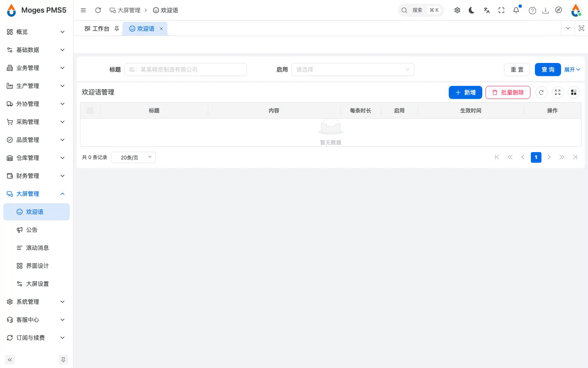Collapse the 大屏管理 menu
Screen dimensions: 588x368
point(37,194)
